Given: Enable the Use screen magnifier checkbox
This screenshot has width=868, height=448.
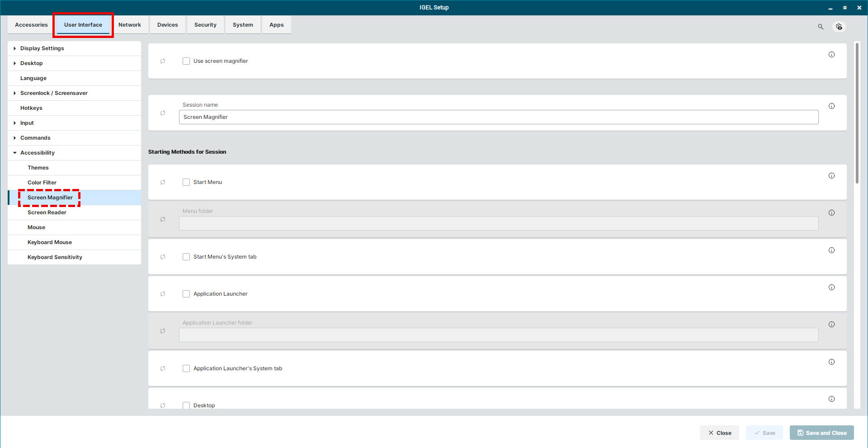Looking at the screenshot, I should [x=186, y=61].
